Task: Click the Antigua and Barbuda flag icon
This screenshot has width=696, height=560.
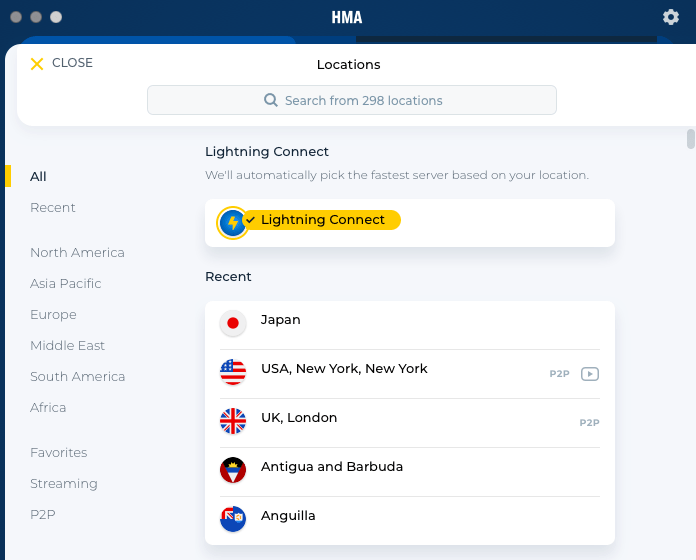Action: 233,470
